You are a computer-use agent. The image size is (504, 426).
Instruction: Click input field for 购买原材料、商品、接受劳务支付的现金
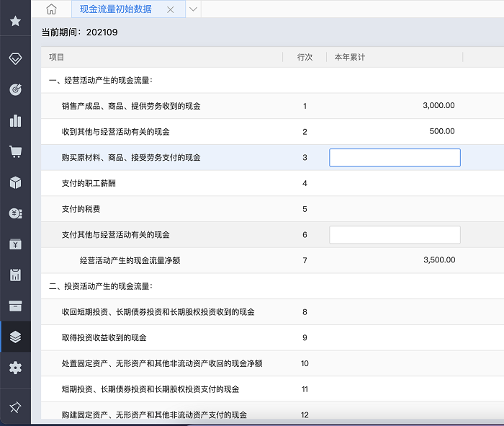395,158
